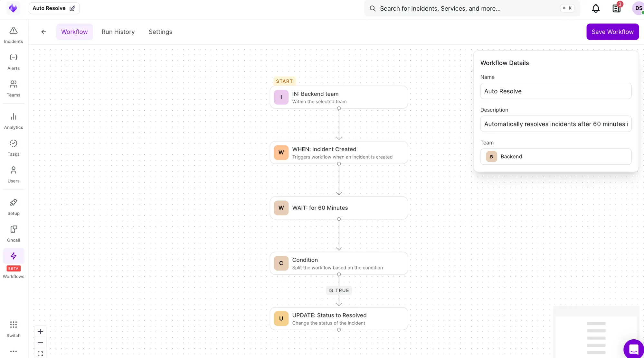
Task: Switch to the Run History tab
Action: [118, 32]
